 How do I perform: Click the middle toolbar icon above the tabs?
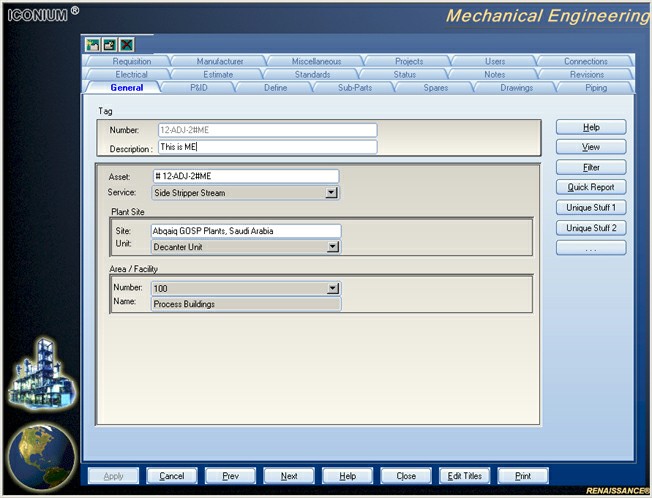pyautogui.click(x=109, y=45)
